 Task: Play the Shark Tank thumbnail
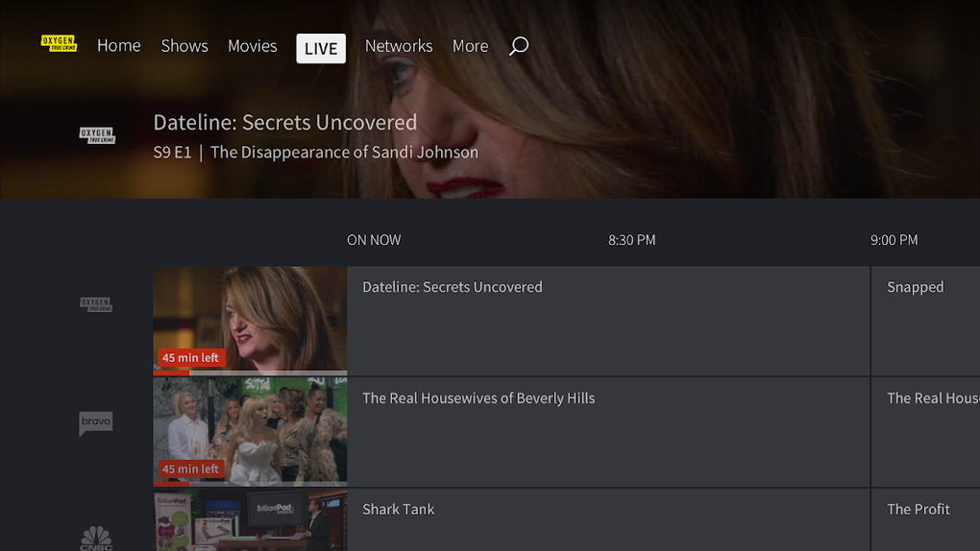250,519
